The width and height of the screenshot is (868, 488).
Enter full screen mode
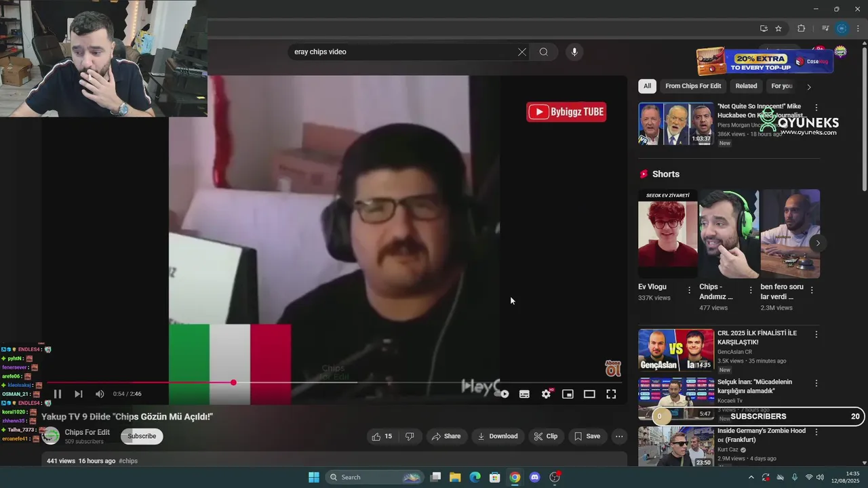(611, 394)
